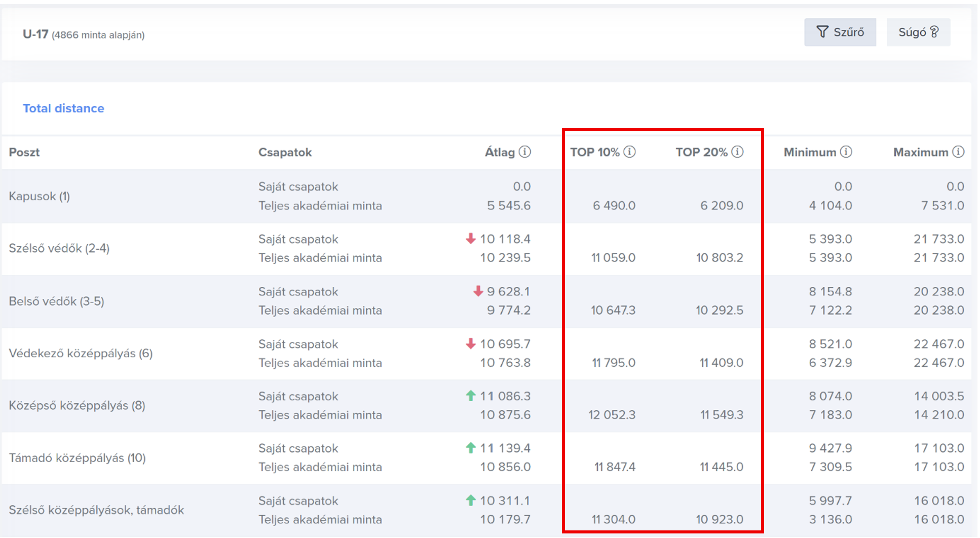Click the info icon next to Minimum
This screenshot has width=980, height=538.
coord(846,152)
